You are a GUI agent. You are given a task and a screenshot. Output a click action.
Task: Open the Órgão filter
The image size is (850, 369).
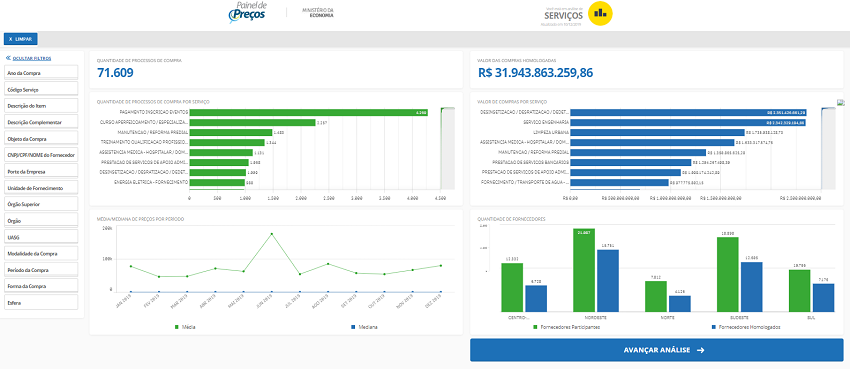[x=42, y=221]
